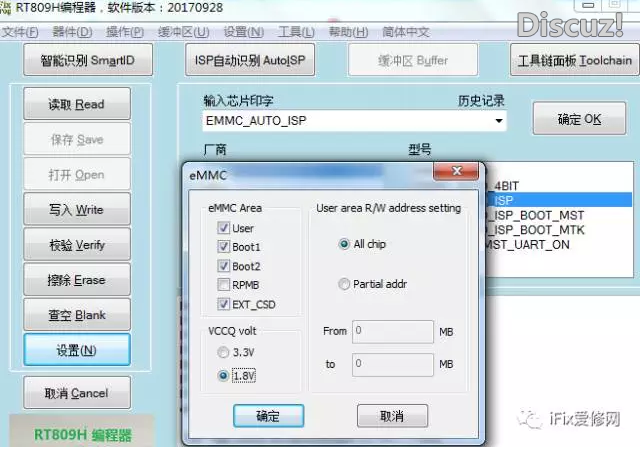Open the 文件(F) menu
Screen dimensions: 640x454
(x=20, y=32)
